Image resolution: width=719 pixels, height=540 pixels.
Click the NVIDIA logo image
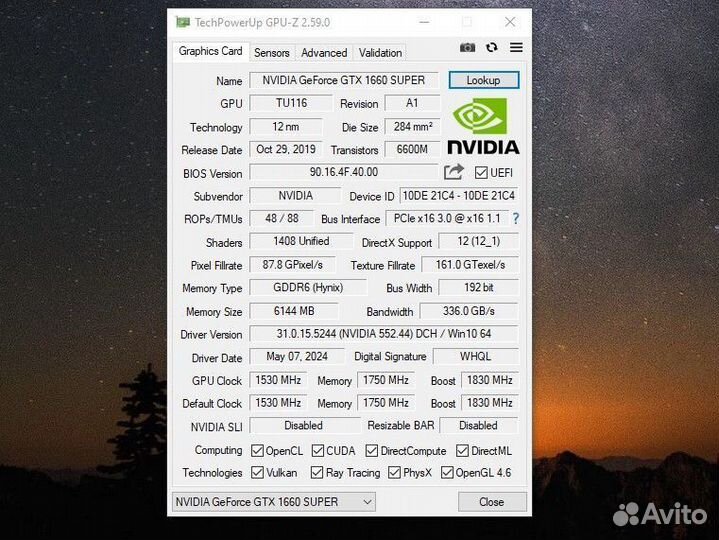coord(483,127)
